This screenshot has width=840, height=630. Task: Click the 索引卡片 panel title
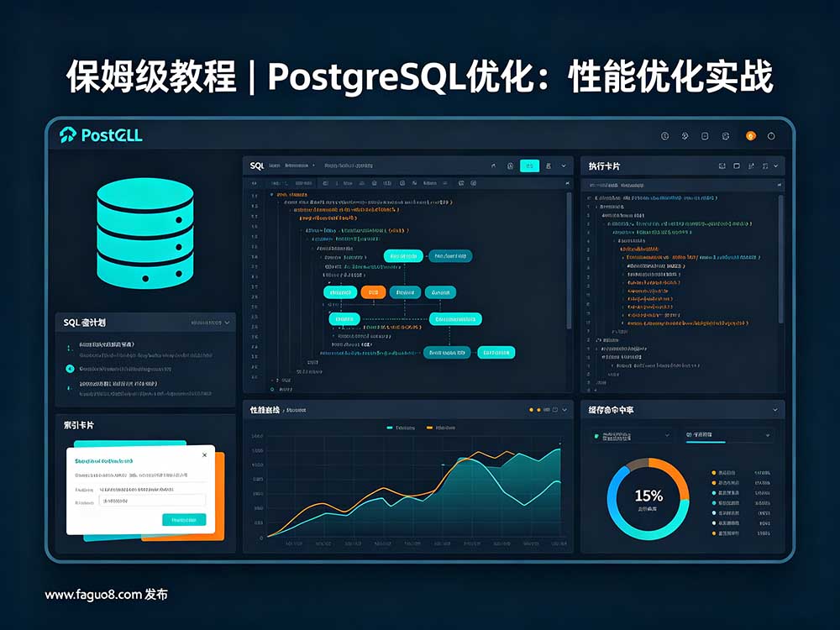[79, 425]
